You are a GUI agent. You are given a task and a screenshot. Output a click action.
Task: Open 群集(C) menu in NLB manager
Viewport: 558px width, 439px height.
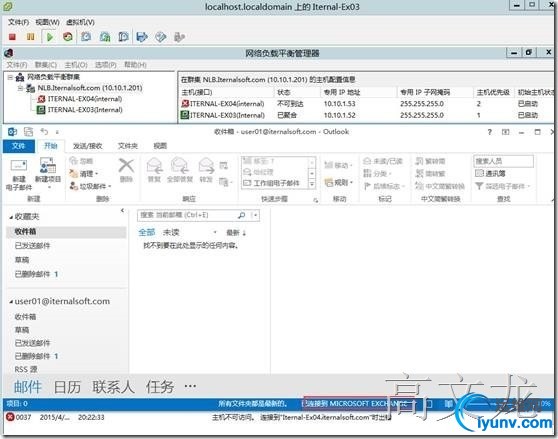pyautogui.click(x=46, y=65)
